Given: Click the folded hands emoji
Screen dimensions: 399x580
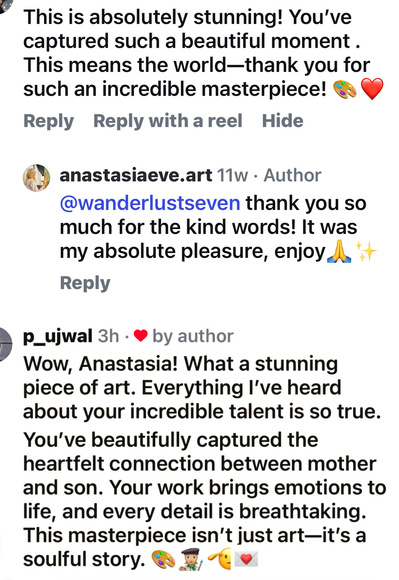Looking at the screenshot, I should pyautogui.click(x=339, y=252).
